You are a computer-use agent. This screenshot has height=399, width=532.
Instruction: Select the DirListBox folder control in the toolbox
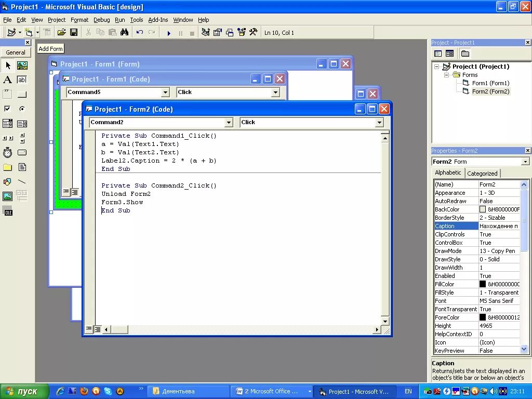(x=8, y=167)
